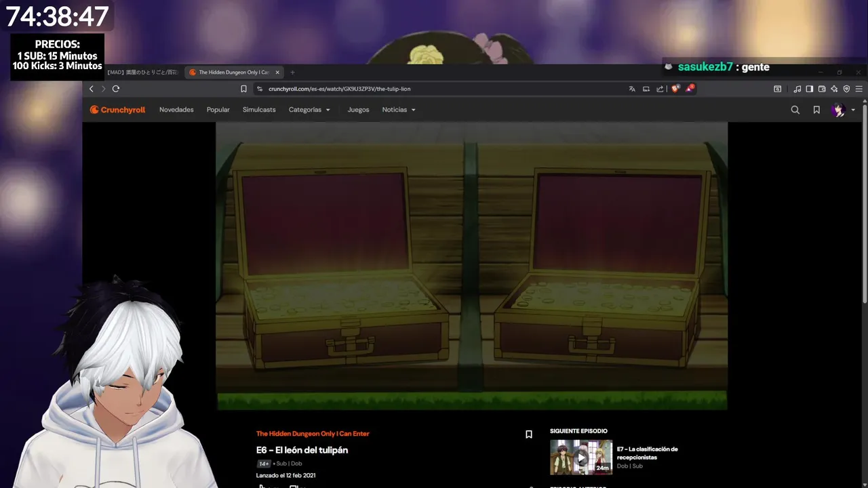Toggle the browser sidebar panel icon
Image resolution: width=868 pixels, height=488 pixels.
pos(810,89)
